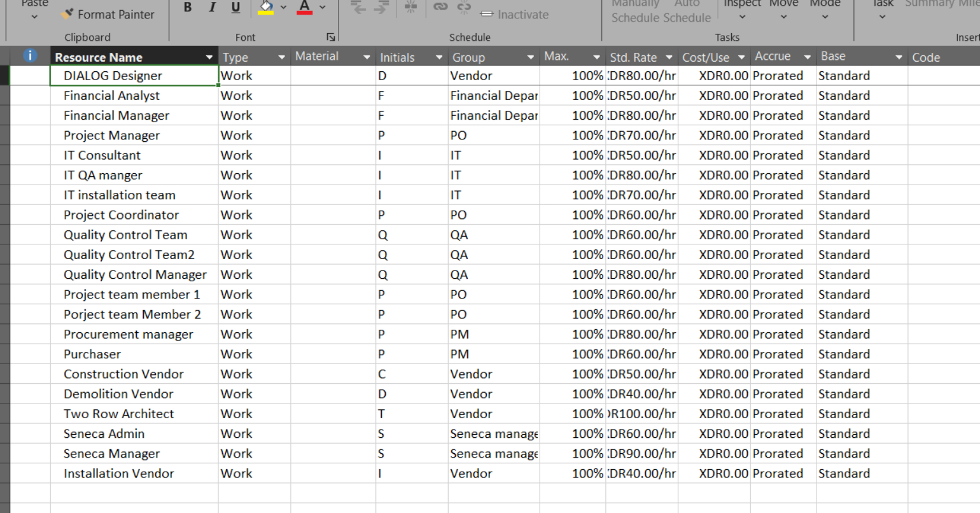Image resolution: width=980 pixels, height=513 pixels.
Task: Select the Project Manager resource name cell
Action: tap(134, 135)
